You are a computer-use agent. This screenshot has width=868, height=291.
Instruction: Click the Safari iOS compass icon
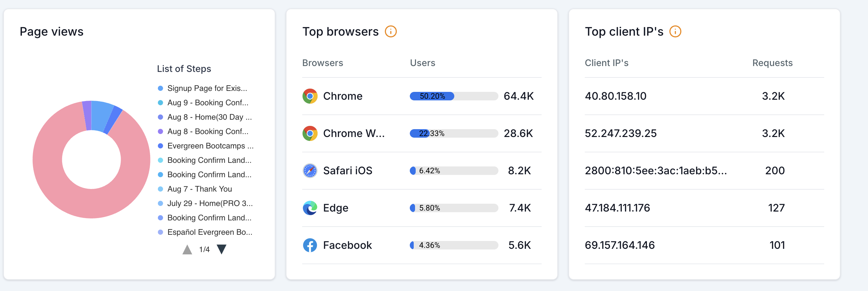pos(310,171)
